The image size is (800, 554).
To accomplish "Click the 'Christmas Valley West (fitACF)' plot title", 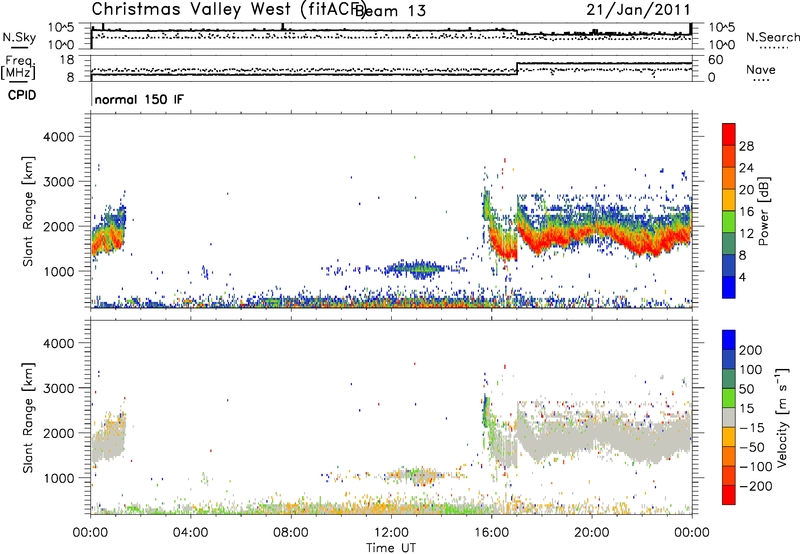I will (228, 10).
